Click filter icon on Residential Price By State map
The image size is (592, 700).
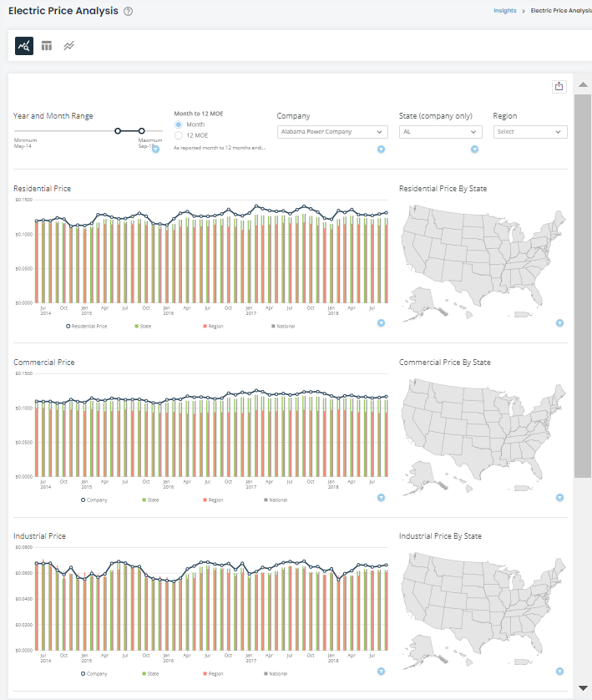560,322
